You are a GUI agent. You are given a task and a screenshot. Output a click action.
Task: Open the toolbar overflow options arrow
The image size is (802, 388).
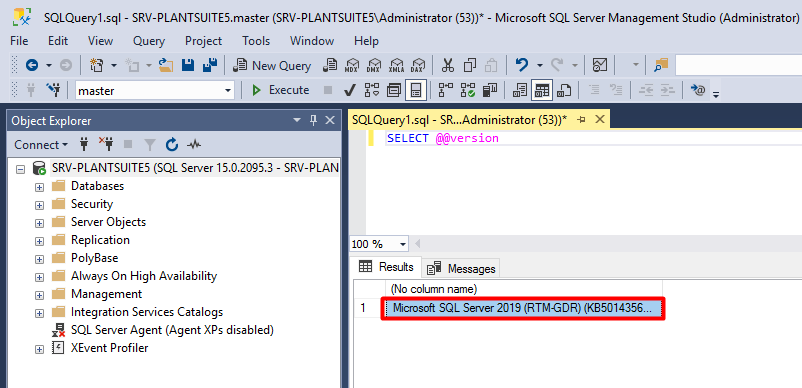click(716, 94)
